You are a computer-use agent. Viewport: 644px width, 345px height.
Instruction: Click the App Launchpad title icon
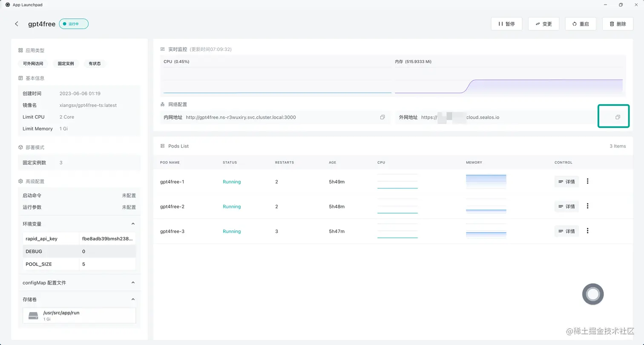click(8, 5)
